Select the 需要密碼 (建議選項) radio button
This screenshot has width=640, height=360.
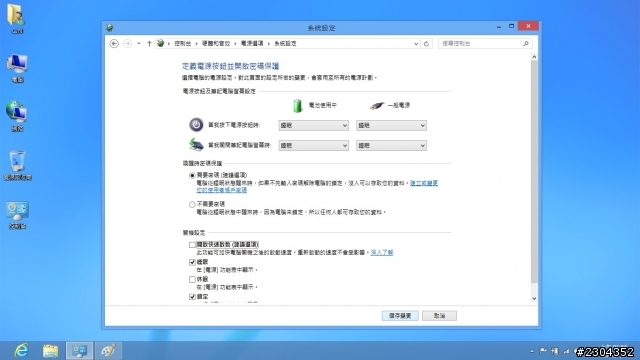(x=192, y=176)
